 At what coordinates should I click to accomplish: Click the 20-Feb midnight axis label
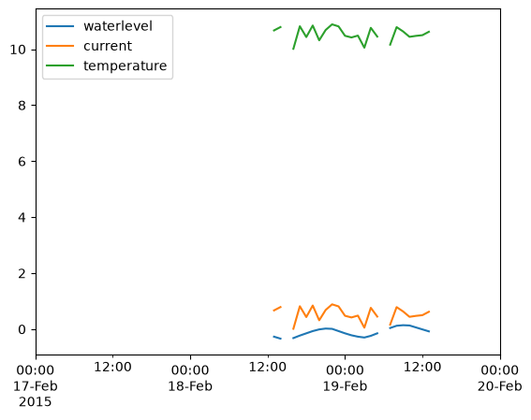pos(500,378)
